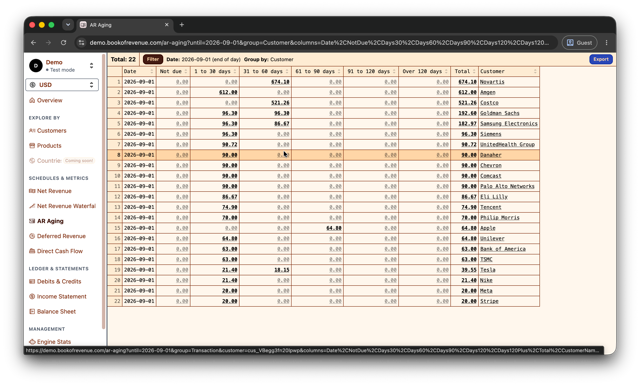
Task: Click the Date: 2026-09-01 filter text
Action: click(203, 60)
